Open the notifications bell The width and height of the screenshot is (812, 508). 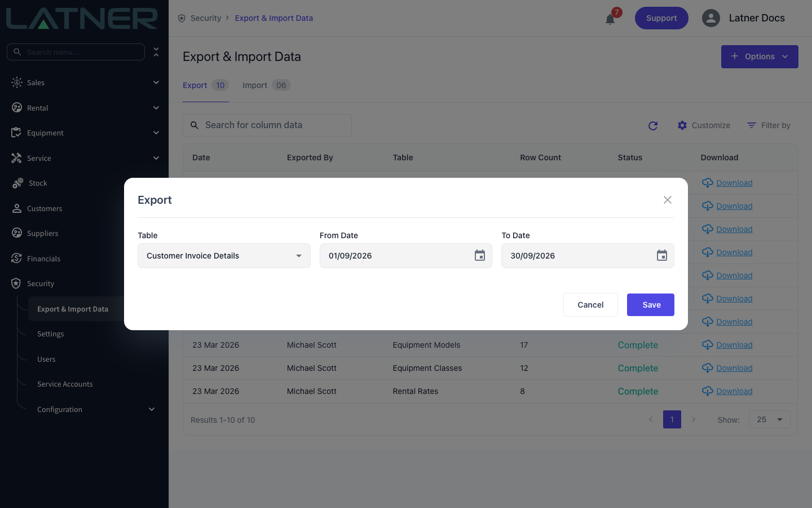pos(610,19)
